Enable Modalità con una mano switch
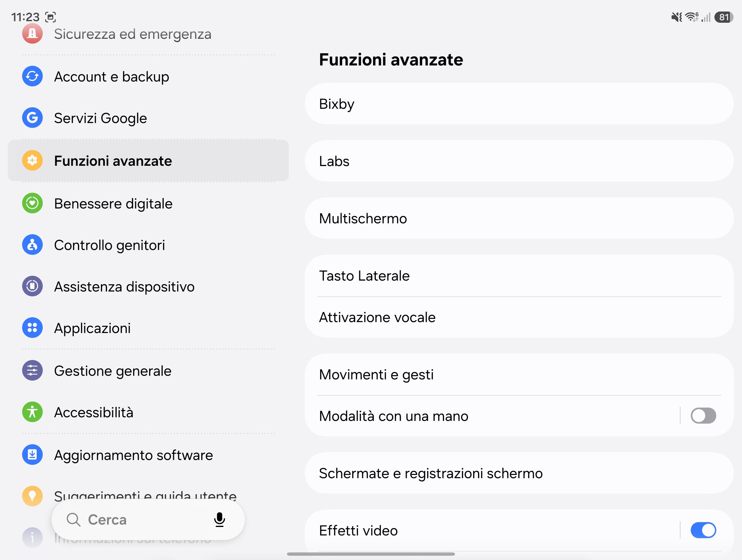 coord(703,416)
